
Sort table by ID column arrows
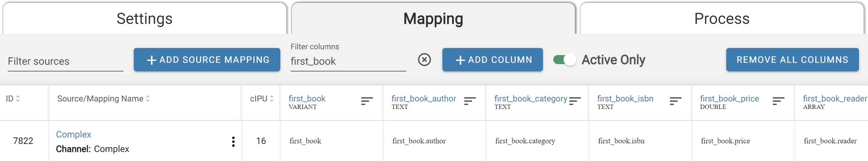18,99
